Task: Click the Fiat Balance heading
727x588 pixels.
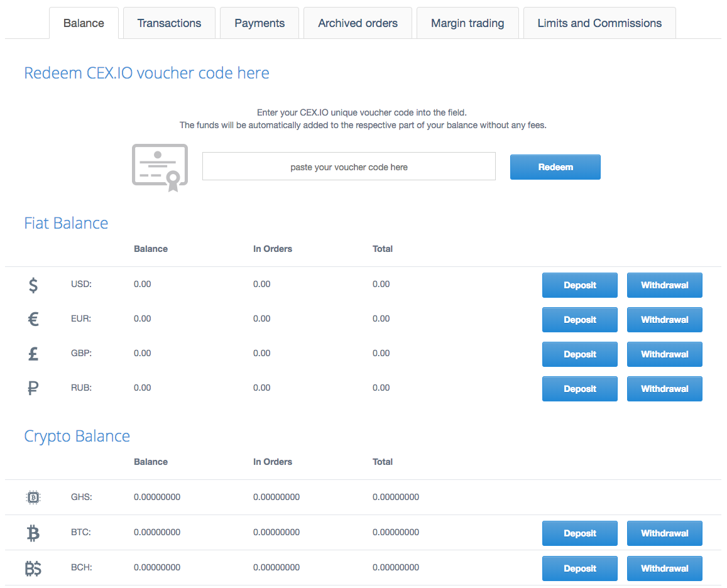Action: click(66, 223)
